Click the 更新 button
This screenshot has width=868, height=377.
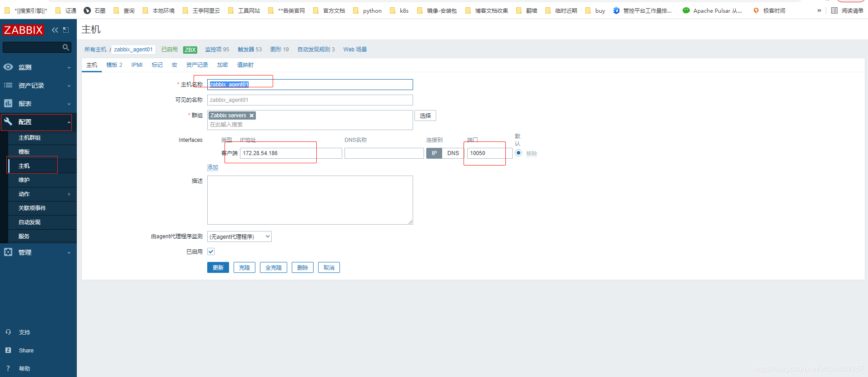[218, 267]
